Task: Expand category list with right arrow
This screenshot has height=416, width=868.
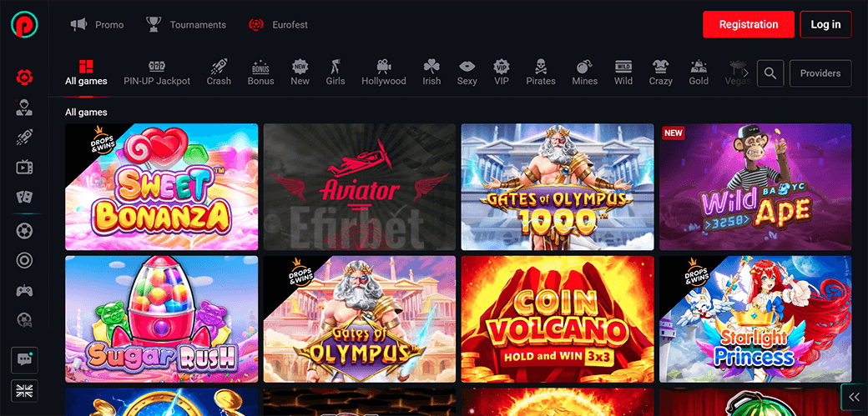Action: click(745, 73)
